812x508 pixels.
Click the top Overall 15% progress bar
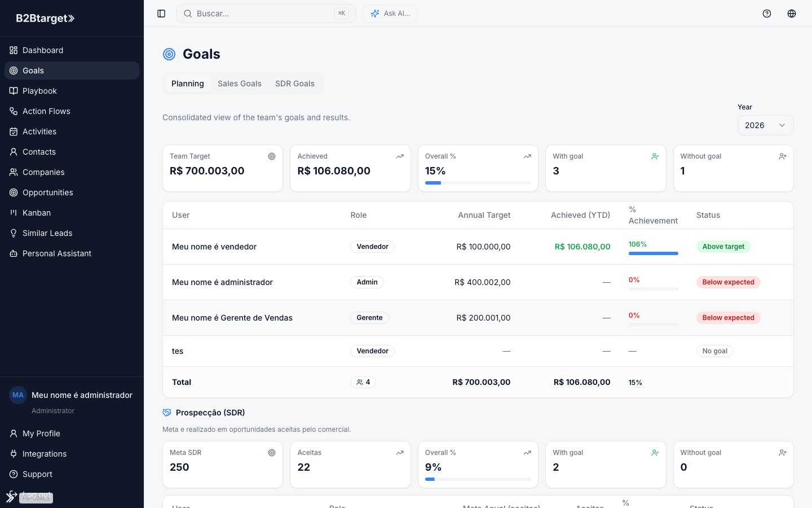478,183
